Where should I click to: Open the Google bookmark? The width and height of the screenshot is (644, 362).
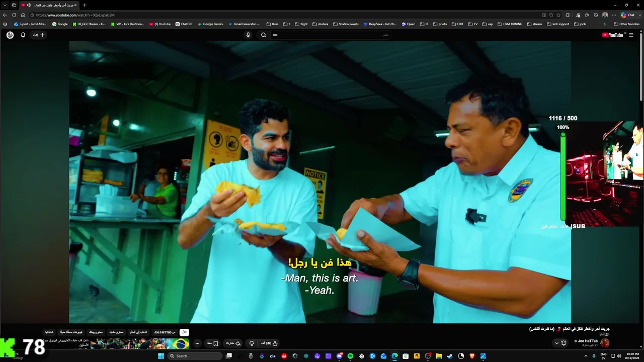click(60, 24)
